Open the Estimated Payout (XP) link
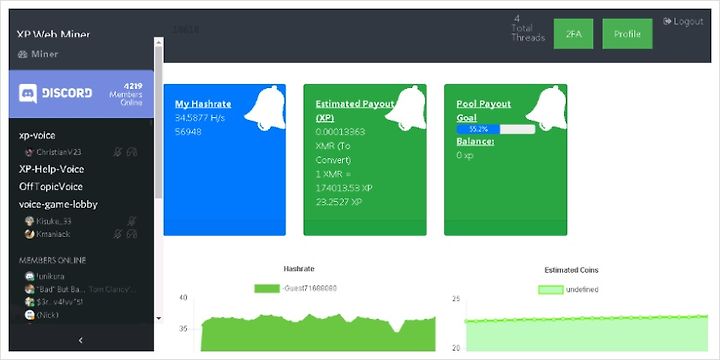This screenshot has height=360, width=720. click(355, 111)
